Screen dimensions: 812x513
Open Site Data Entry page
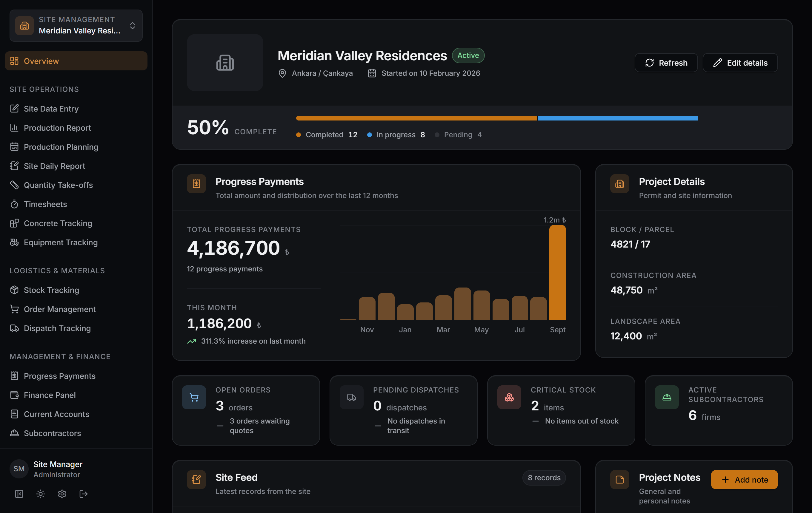(x=76, y=109)
